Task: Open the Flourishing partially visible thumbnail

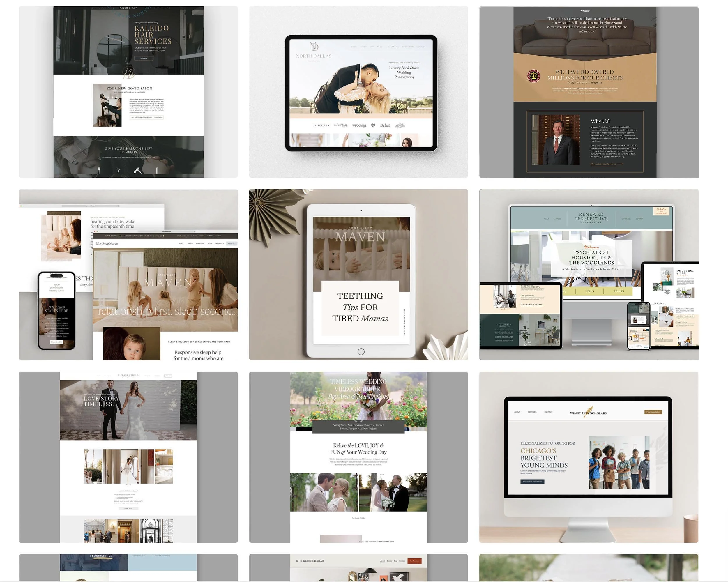Action: point(128,568)
